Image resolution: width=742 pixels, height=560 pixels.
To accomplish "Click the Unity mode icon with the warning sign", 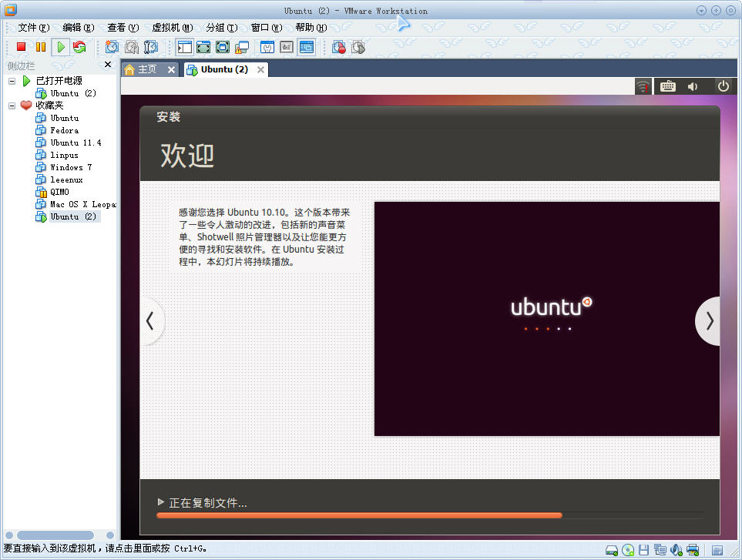I will pyautogui.click(x=242, y=47).
